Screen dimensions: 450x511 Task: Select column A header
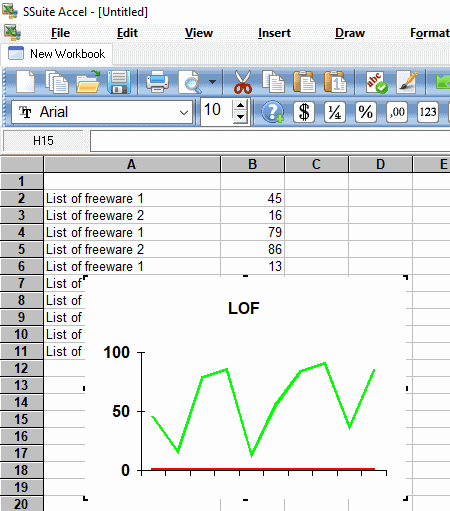tap(132, 164)
